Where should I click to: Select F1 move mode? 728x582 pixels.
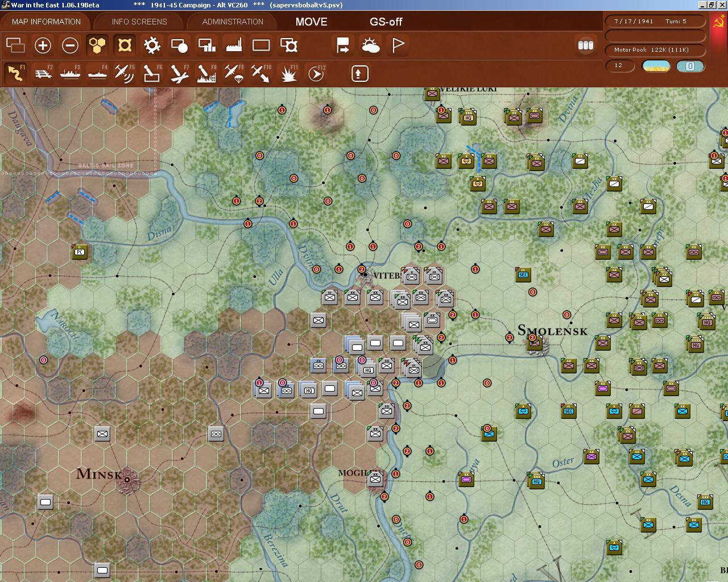pyautogui.click(x=15, y=73)
